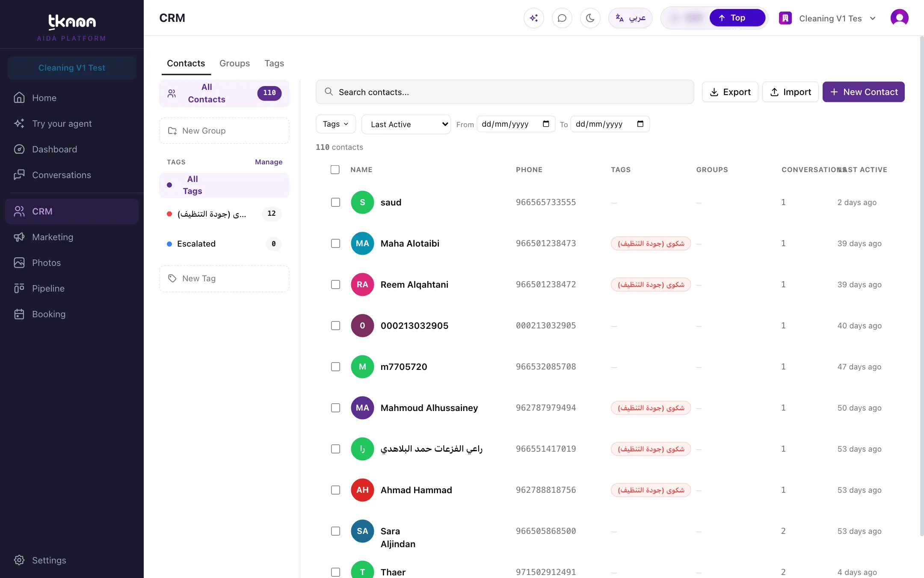Click the Cleaning V1 Test workspace button
924x578 pixels.
tap(72, 68)
